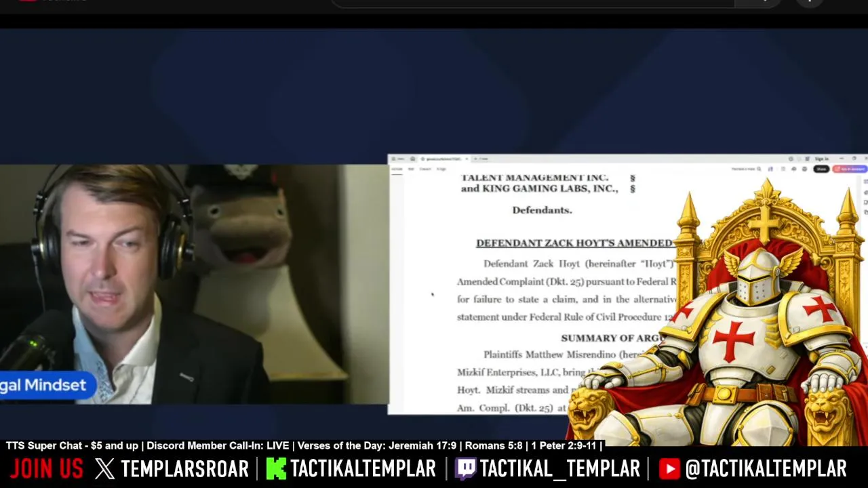Close the open PDF document tab
Viewport: 868px width, 488px height.
coord(467,159)
